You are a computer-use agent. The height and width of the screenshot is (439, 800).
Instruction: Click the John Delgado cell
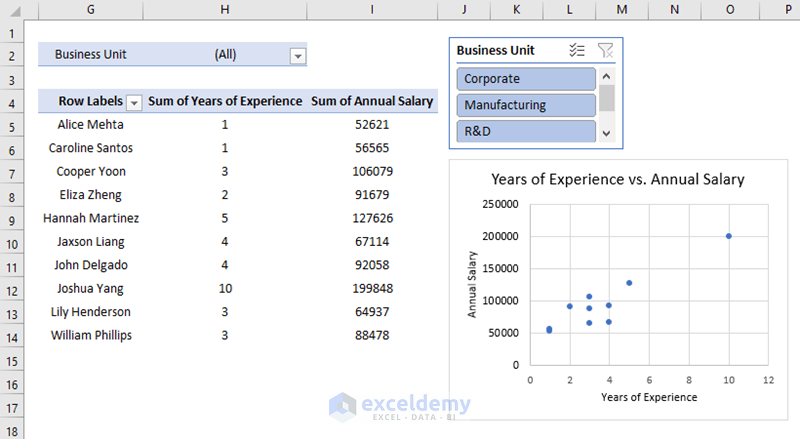click(x=90, y=265)
